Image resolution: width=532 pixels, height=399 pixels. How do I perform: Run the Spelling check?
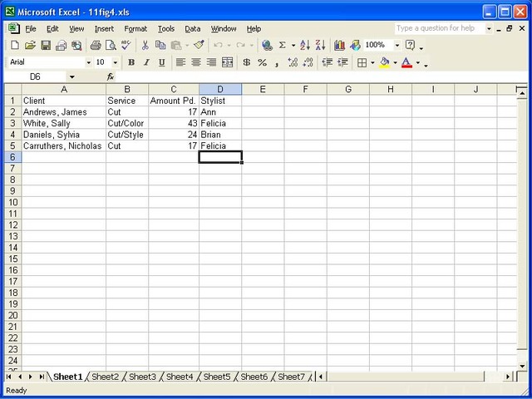tap(126, 45)
